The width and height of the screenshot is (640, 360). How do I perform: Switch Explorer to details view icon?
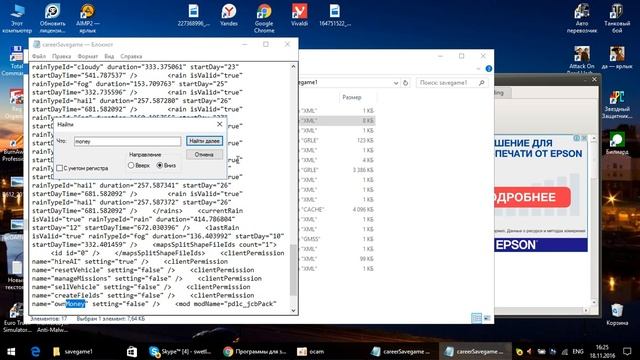(476, 318)
